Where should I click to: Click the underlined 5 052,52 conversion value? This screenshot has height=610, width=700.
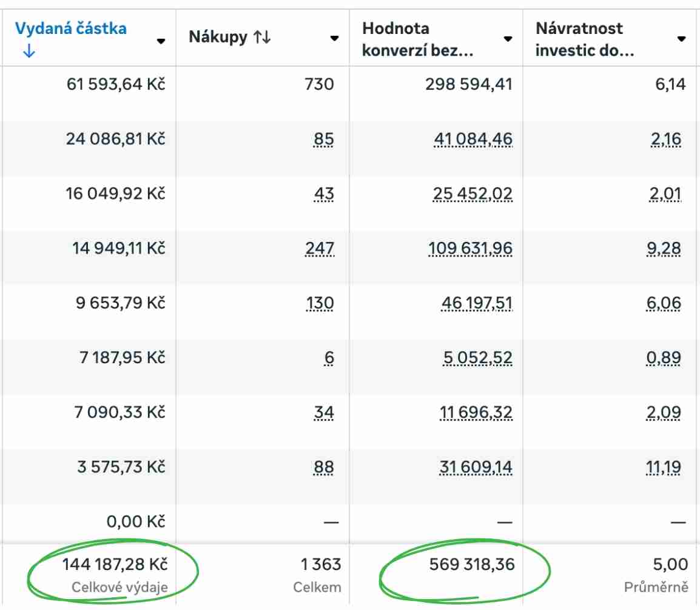click(477, 358)
